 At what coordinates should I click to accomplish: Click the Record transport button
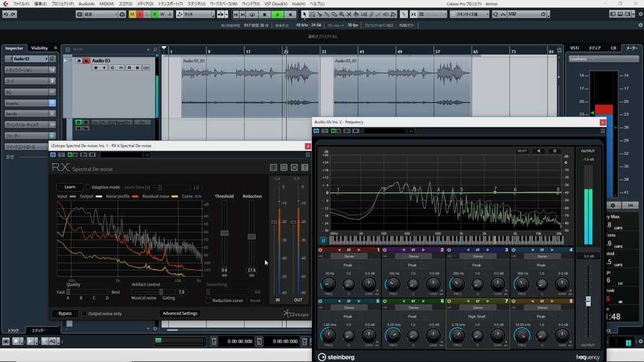[291, 14]
